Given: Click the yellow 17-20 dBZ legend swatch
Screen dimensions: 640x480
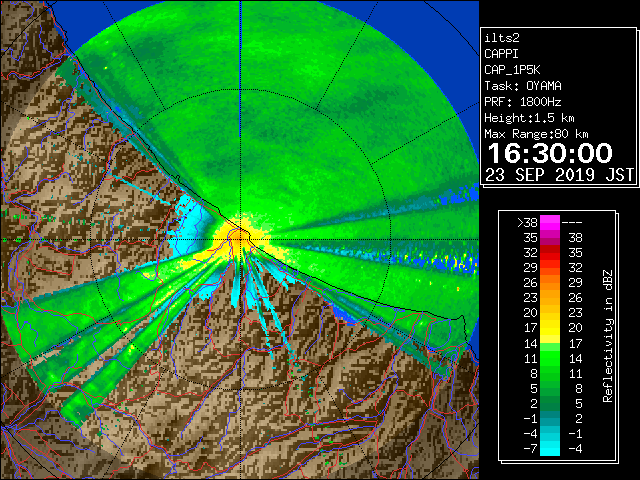Looking at the screenshot, I should 550,328.
